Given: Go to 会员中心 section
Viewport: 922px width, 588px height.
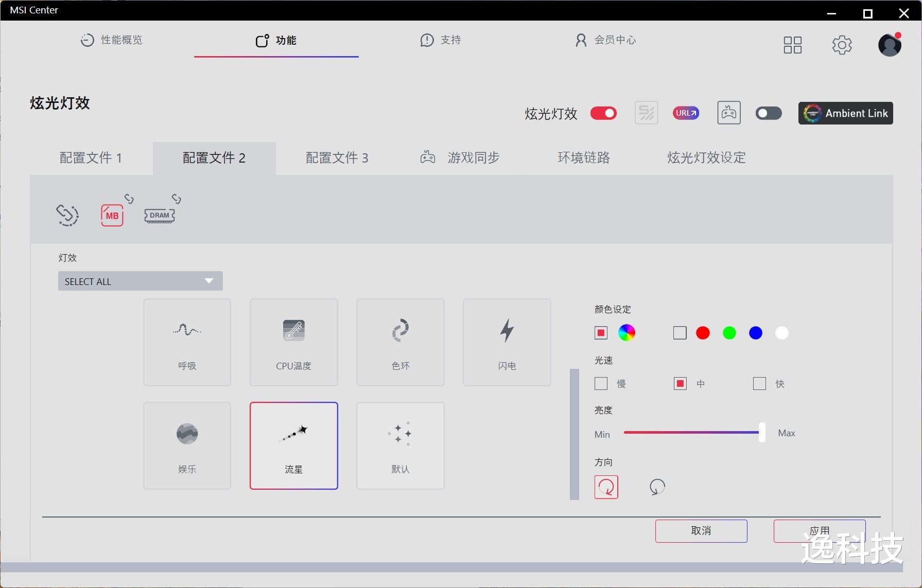Looking at the screenshot, I should (x=605, y=40).
